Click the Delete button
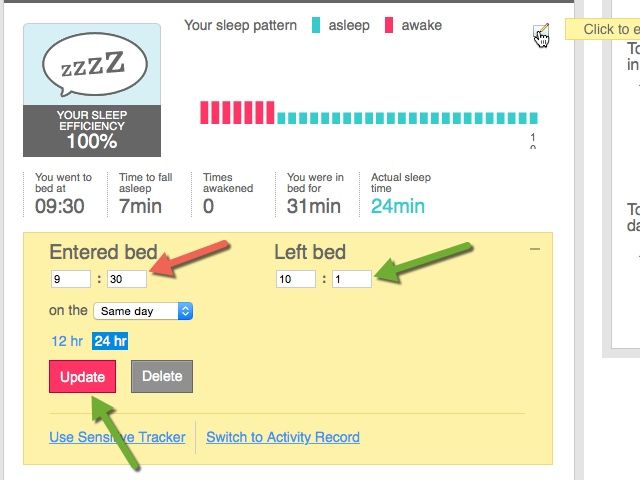 pos(162,376)
